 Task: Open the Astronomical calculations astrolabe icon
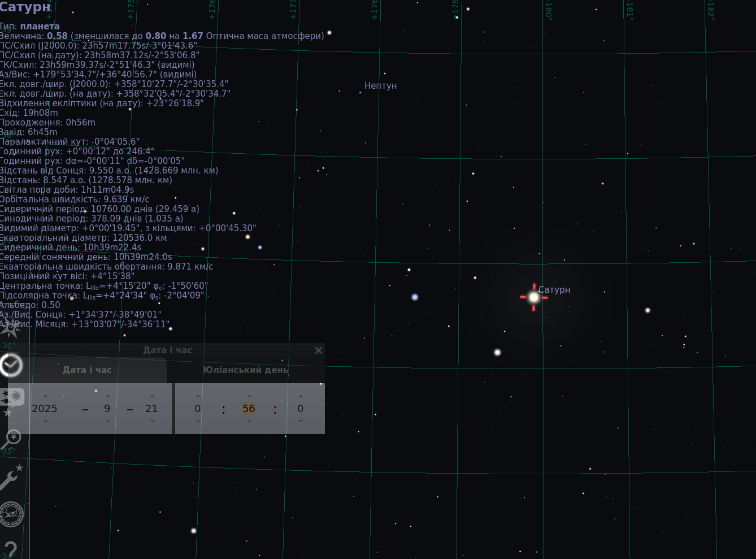click(11, 514)
